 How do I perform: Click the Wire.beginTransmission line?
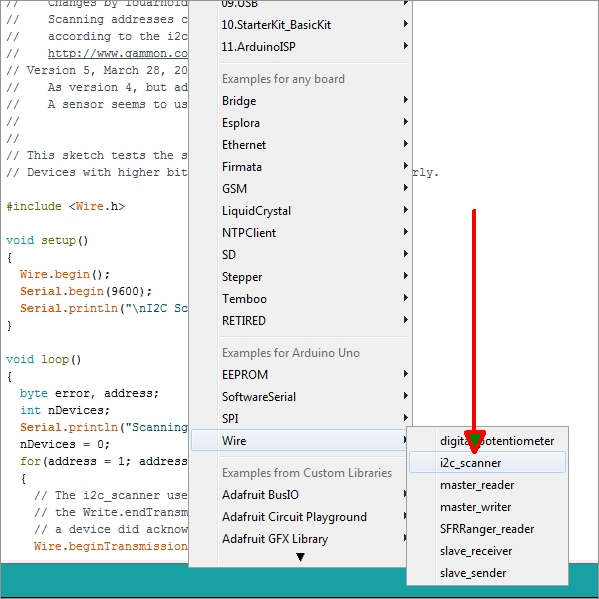click(x=111, y=546)
